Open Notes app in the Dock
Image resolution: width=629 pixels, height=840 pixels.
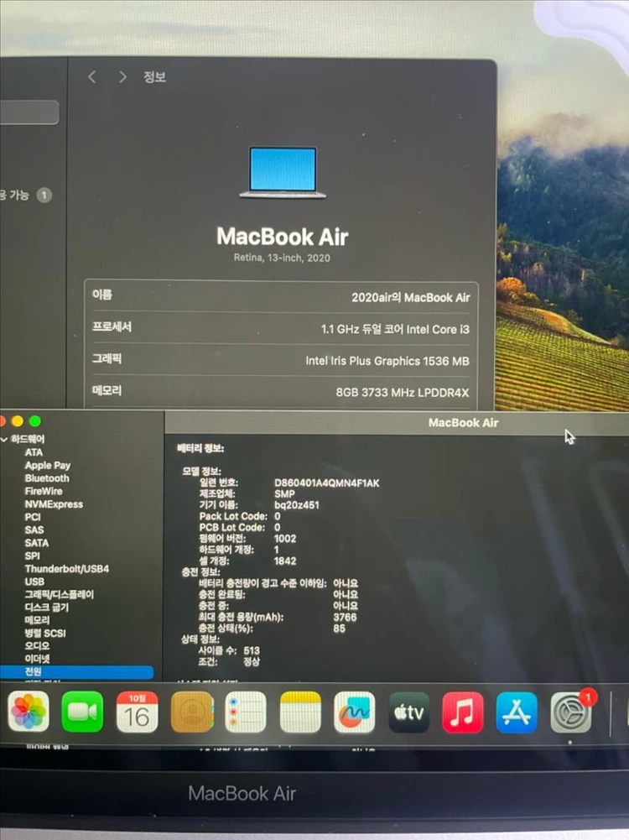[300, 712]
